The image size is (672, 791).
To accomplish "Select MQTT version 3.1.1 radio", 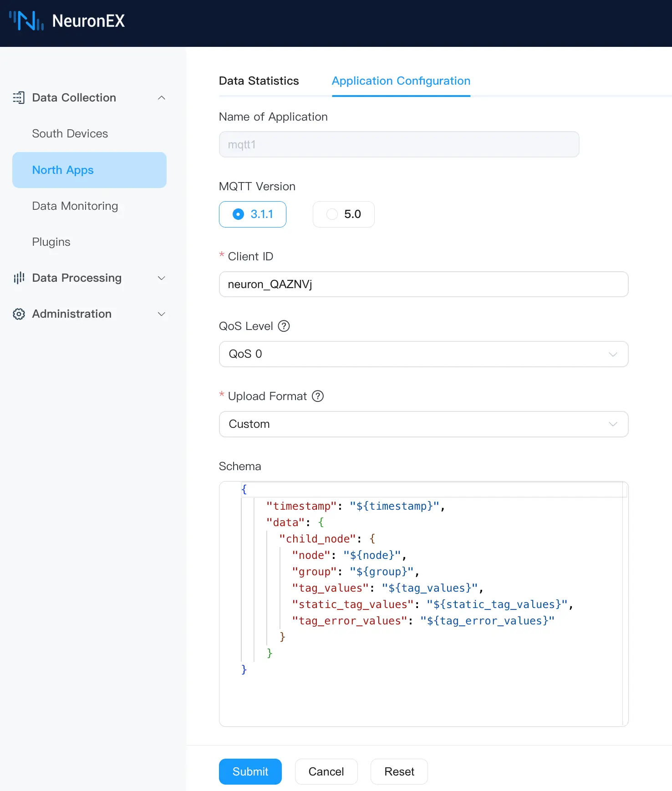I will [239, 214].
